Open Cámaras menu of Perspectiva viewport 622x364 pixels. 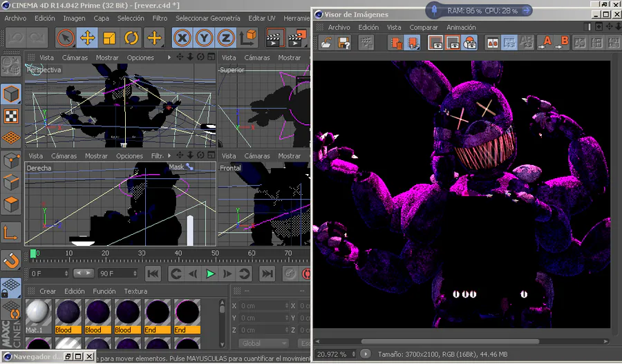(75, 57)
